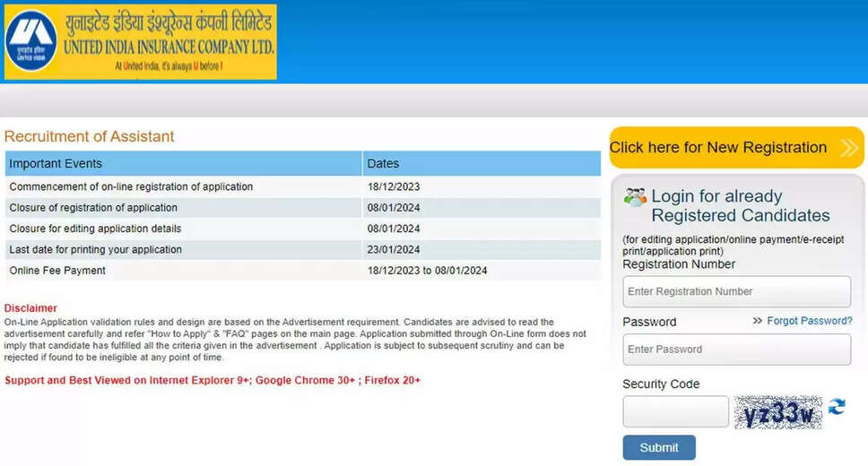Open the Forgot Password link
868x466 pixels.
point(810,321)
